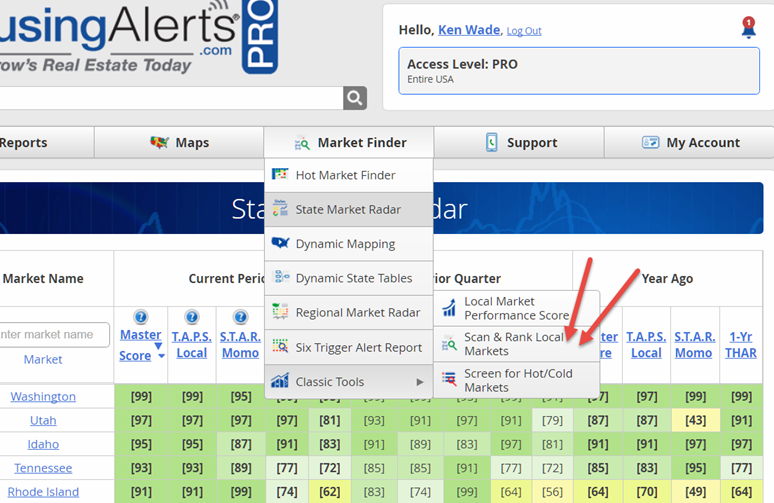This screenshot has width=774, height=503.
Task: Open the Utah market link
Action: (43, 420)
